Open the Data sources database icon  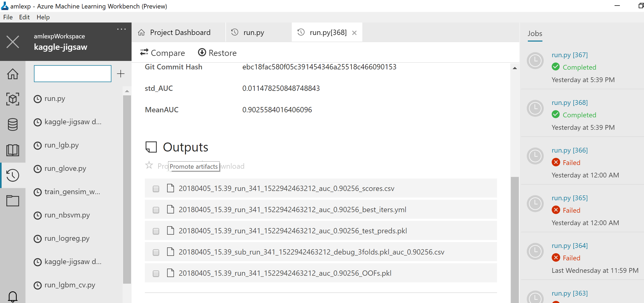click(12, 124)
